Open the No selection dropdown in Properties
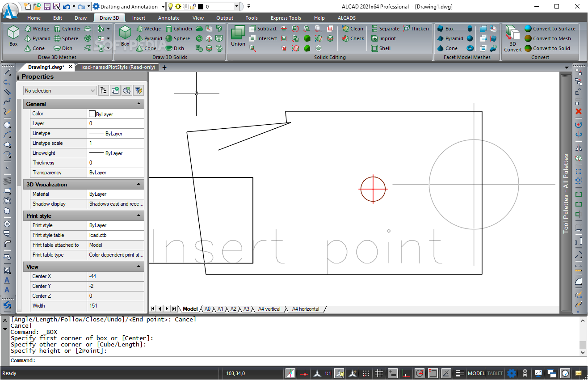 coord(60,91)
